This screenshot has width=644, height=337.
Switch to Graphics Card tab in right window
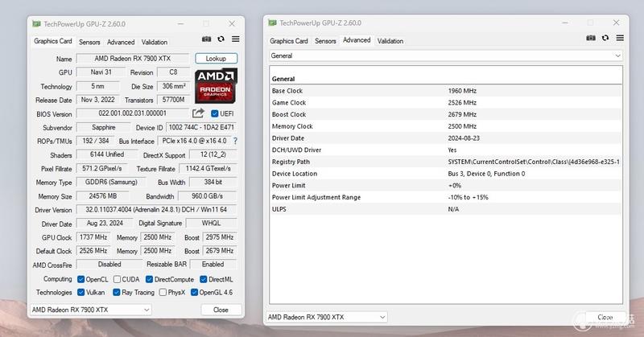coord(289,41)
